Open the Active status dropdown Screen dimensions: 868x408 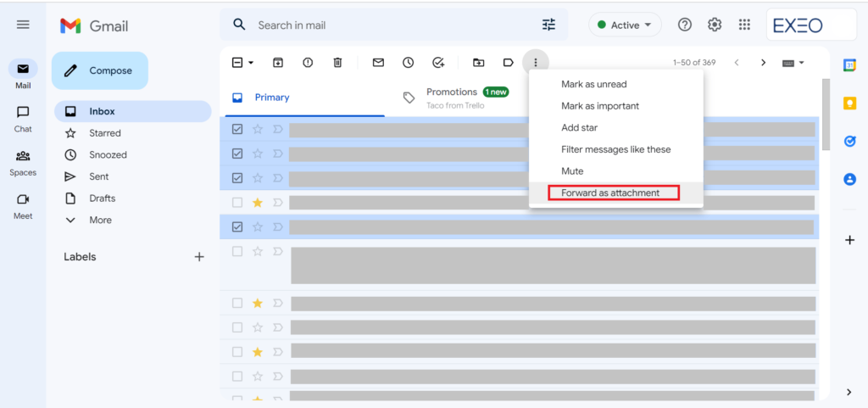[x=625, y=25]
